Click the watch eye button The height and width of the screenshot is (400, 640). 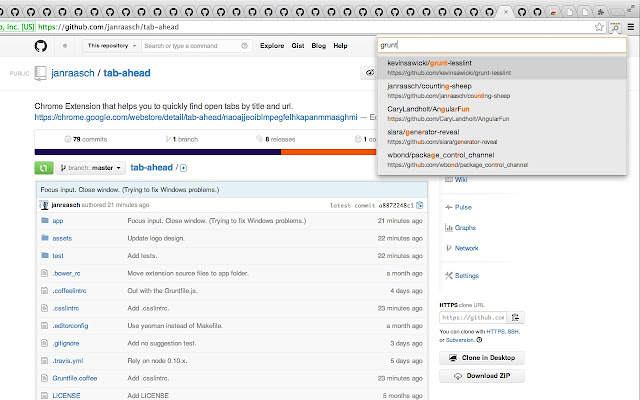(x=369, y=73)
